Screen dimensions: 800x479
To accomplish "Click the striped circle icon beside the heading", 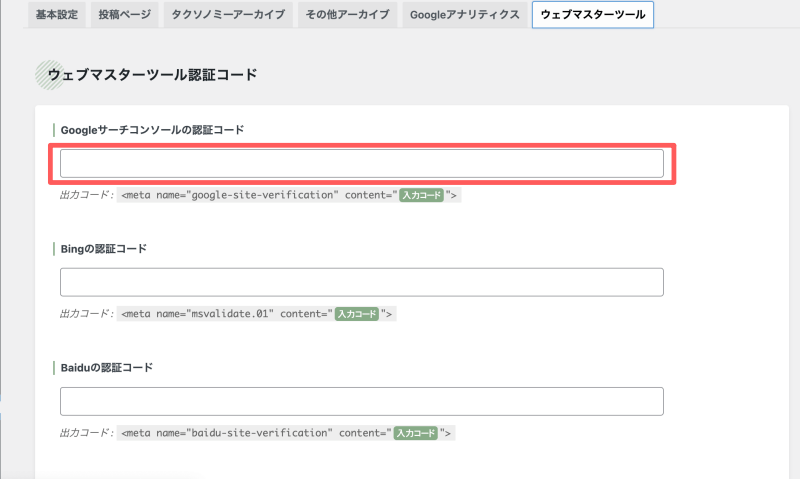I will pyautogui.click(x=49, y=75).
